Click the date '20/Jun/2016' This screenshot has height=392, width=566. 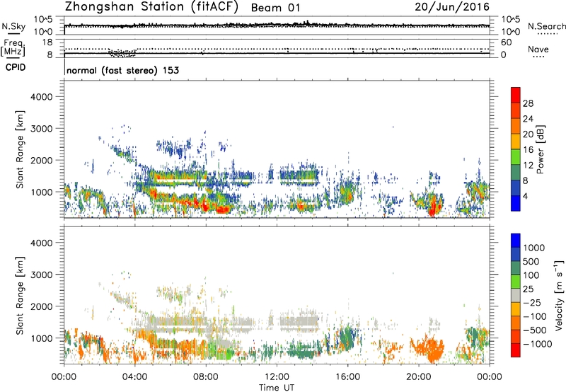[x=452, y=7]
